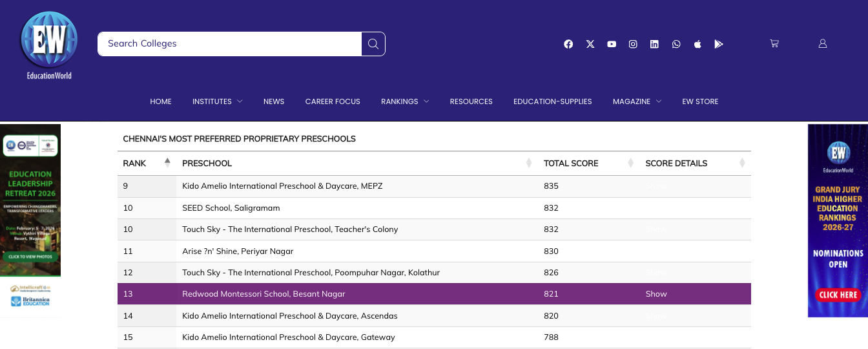This screenshot has width=868, height=349.
Task: Click the EducationWorld globe logo
Action: (49, 45)
